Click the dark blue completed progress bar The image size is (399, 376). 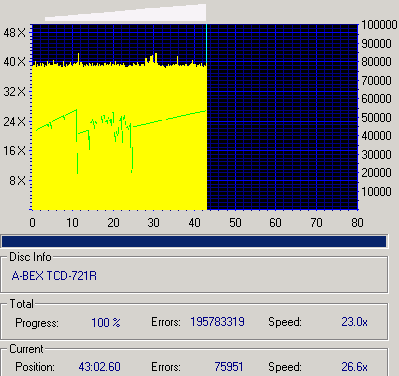(x=194, y=241)
